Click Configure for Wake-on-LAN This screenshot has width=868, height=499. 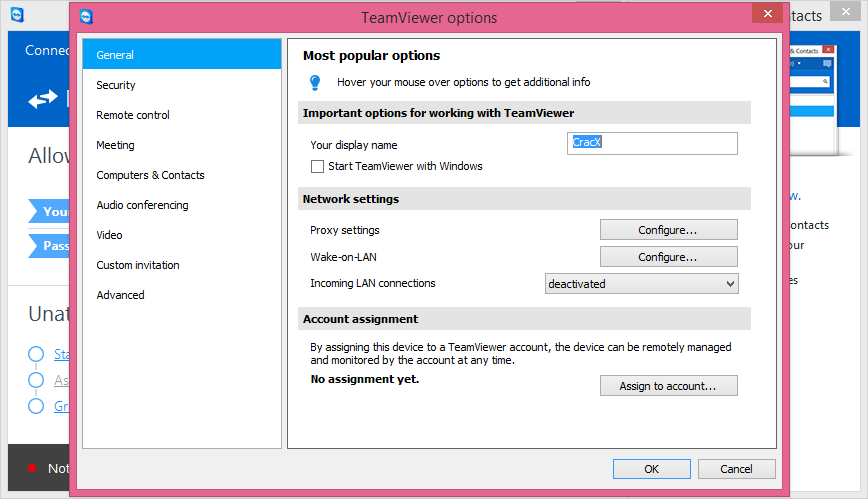click(x=668, y=257)
